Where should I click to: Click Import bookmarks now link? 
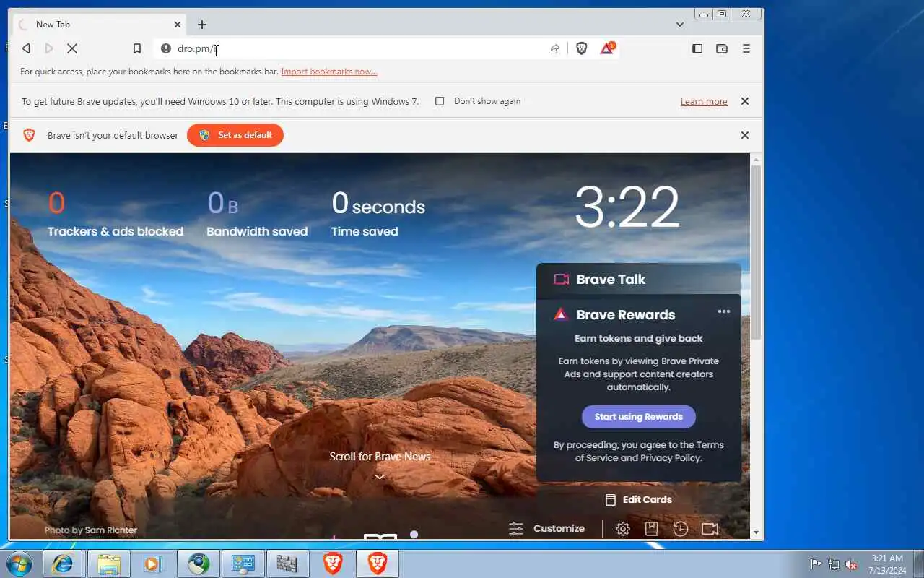329,72
